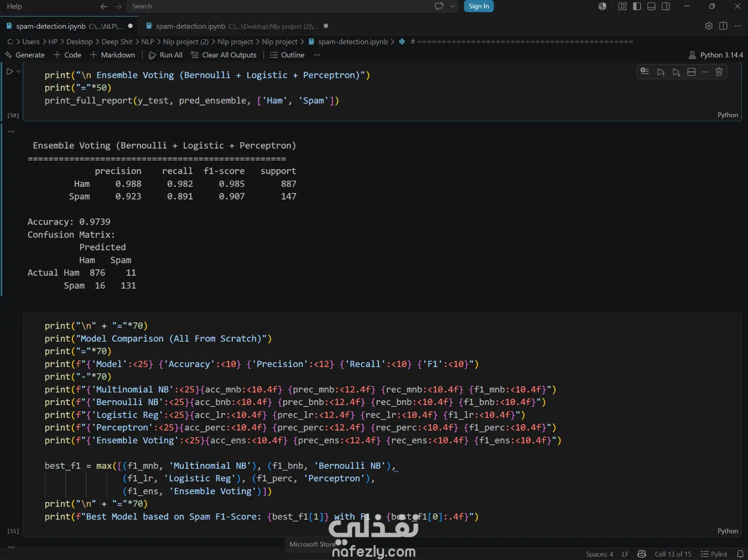Execute cell and below from toolbar
Viewport: 748px width, 560px height.
[x=676, y=72]
